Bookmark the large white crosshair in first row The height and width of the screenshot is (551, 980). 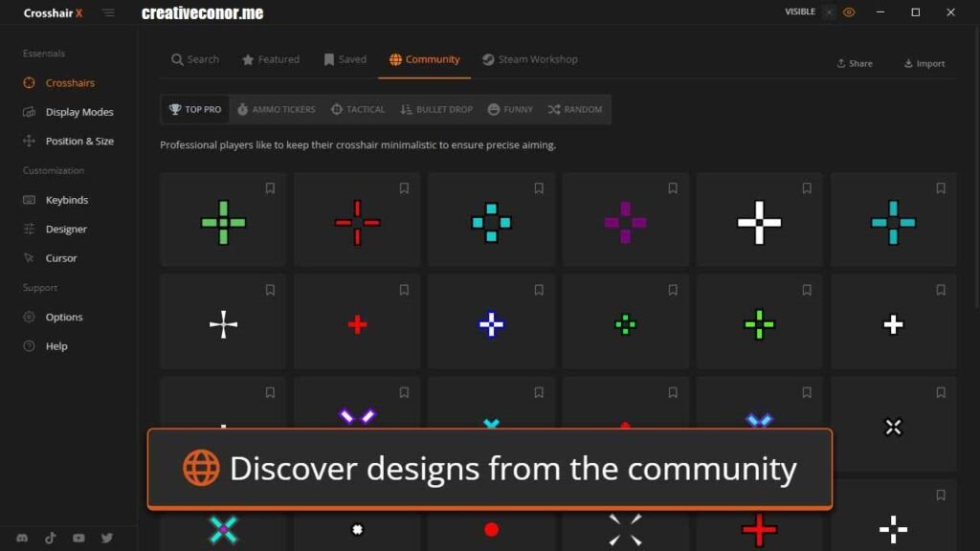pos(807,188)
